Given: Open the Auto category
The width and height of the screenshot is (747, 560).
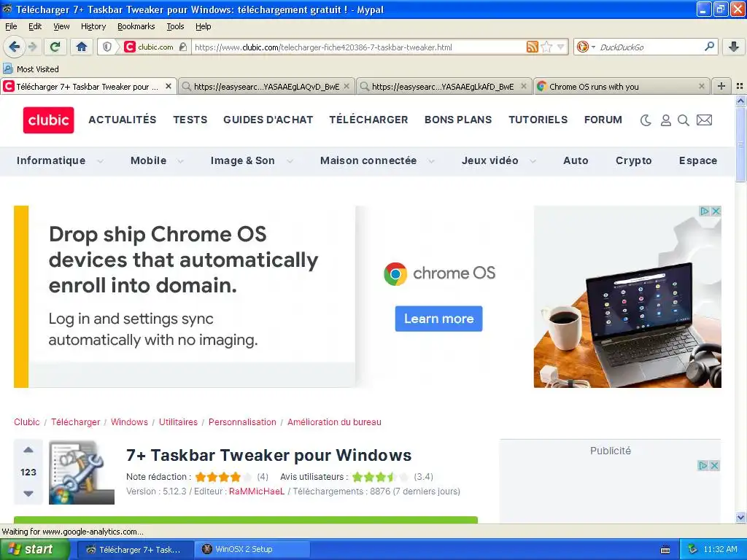Looking at the screenshot, I should point(576,160).
